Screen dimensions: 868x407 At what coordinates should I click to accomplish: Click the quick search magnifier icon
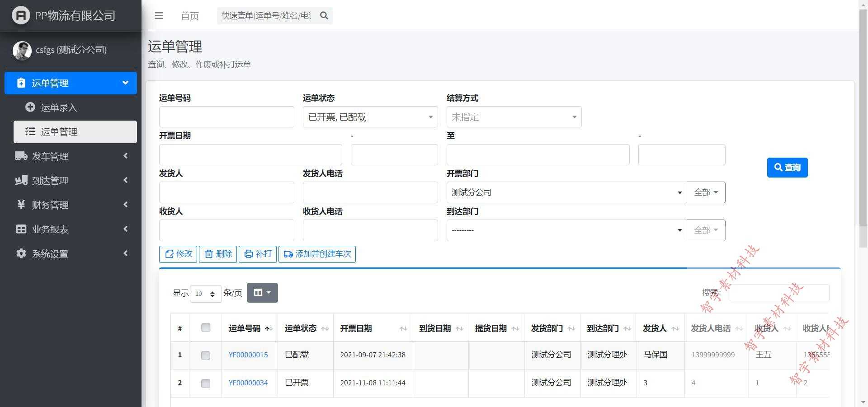(x=324, y=16)
